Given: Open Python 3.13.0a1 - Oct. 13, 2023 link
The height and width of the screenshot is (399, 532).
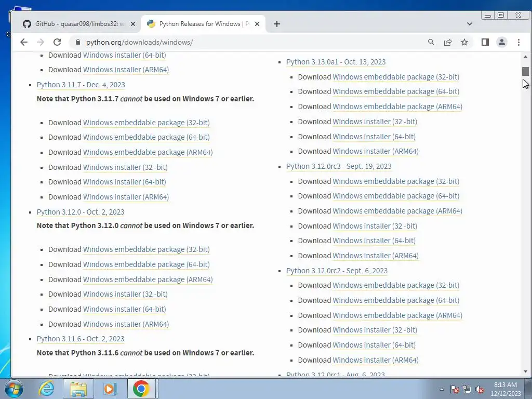Looking at the screenshot, I should 336,62.
